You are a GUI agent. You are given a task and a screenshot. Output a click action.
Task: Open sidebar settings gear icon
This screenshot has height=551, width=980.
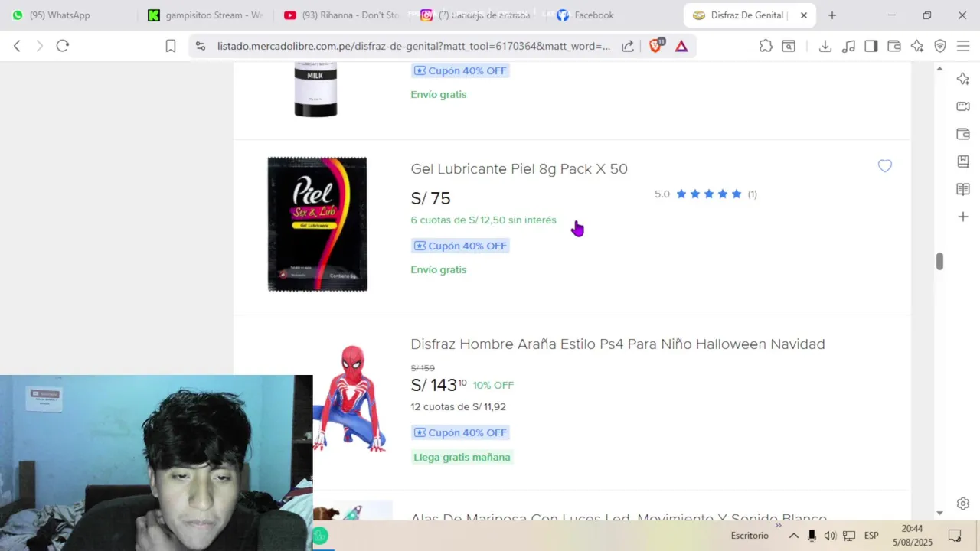click(963, 504)
